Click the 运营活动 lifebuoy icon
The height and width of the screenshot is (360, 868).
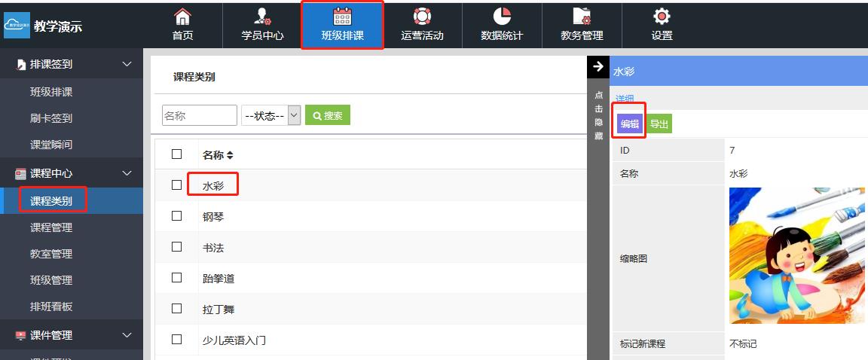[x=422, y=17]
